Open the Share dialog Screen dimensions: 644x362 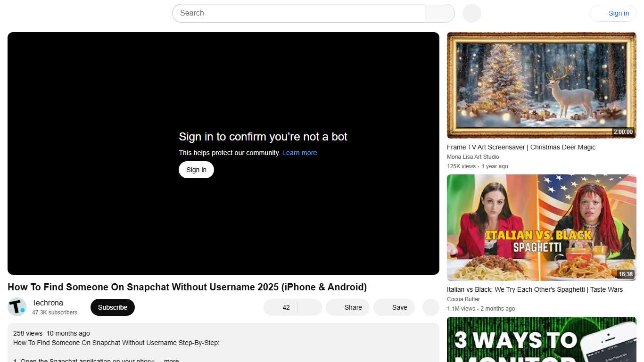tap(347, 307)
